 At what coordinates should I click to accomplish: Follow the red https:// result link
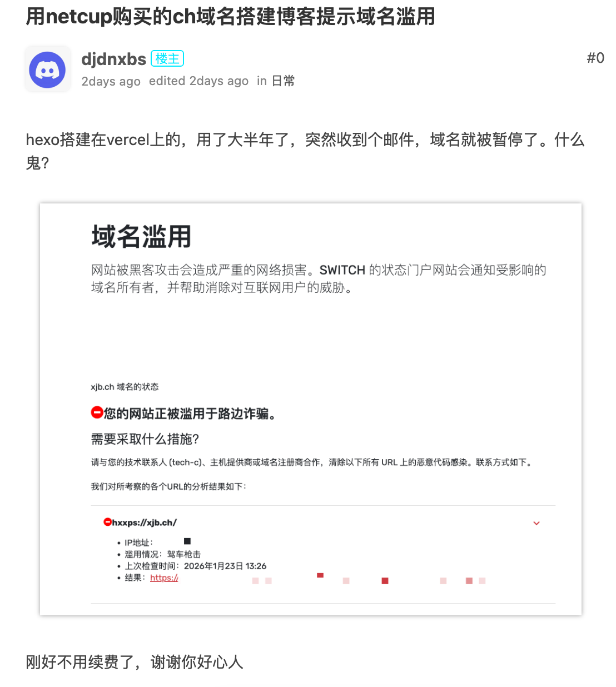164,578
